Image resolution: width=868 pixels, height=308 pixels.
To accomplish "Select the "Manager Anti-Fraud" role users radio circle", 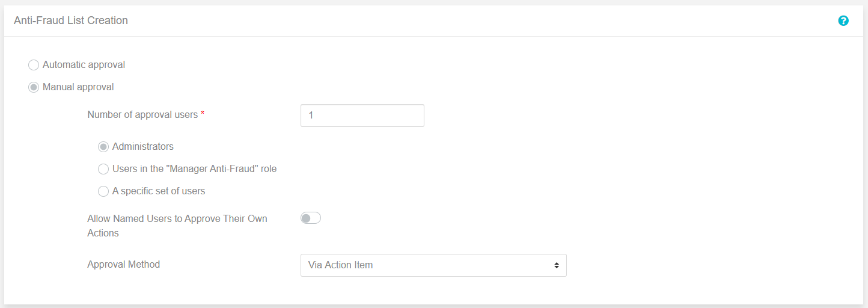I will point(103,169).
